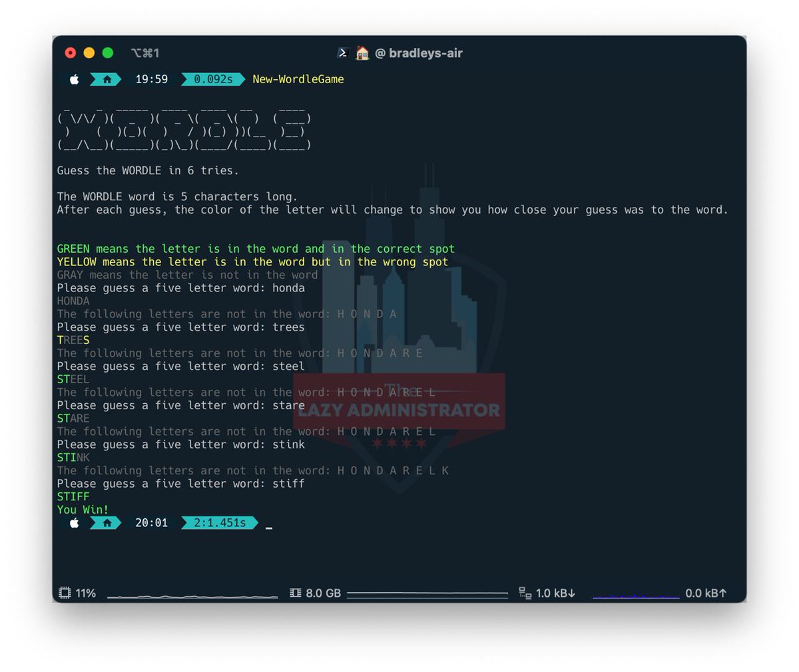Image resolution: width=799 pixels, height=672 pixels.
Task: Click the blue network activity graph
Action: [x=636, y=596]
